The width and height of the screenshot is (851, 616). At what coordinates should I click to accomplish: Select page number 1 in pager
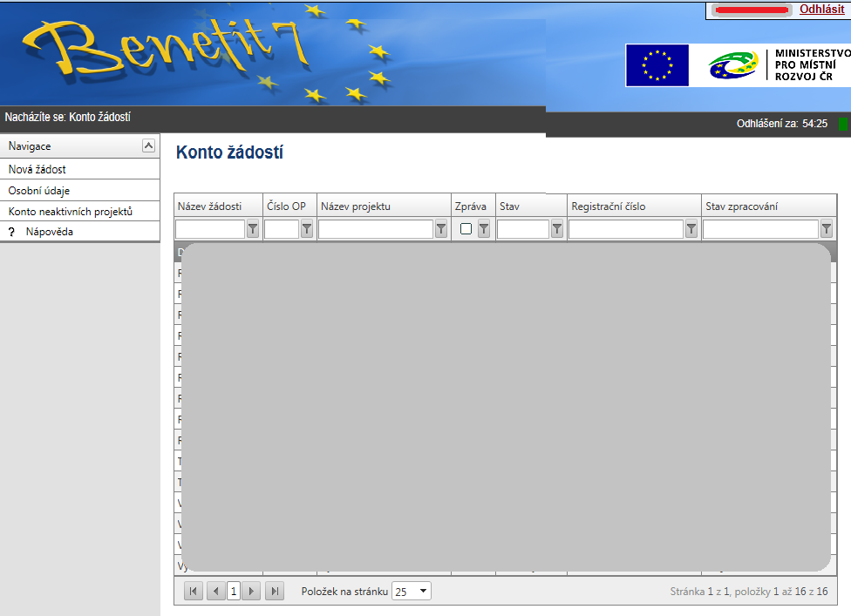(x=234, y=591)
